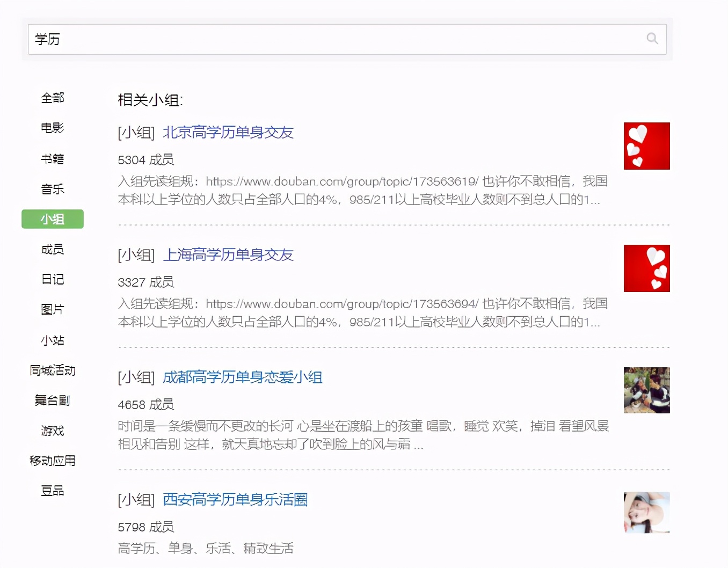Image resolution: width=728 pixels, height=568 pixels.
Task: Select the 图片 category
Action: (x=53, y=309)
